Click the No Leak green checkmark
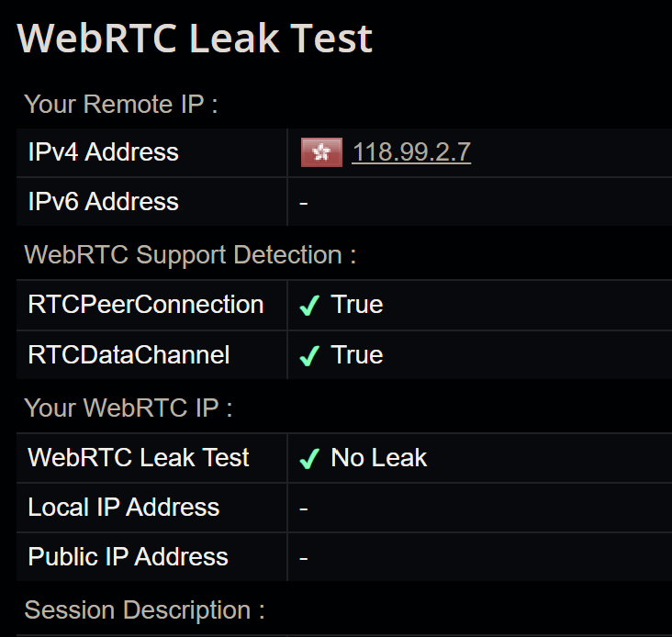This screenshot has height=637, width=672. (x=309, y=458)
